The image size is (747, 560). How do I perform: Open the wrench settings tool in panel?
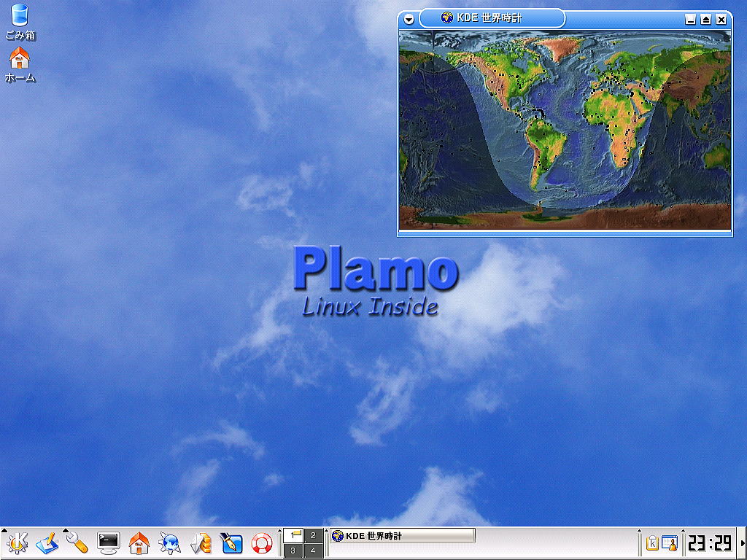tap(77, 542)
